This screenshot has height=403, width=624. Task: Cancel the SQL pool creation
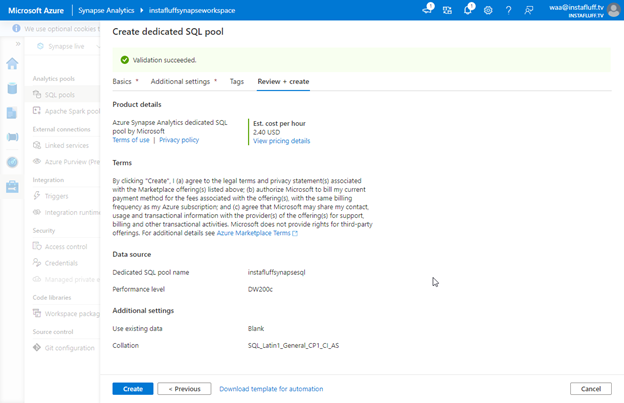point(591,389)
